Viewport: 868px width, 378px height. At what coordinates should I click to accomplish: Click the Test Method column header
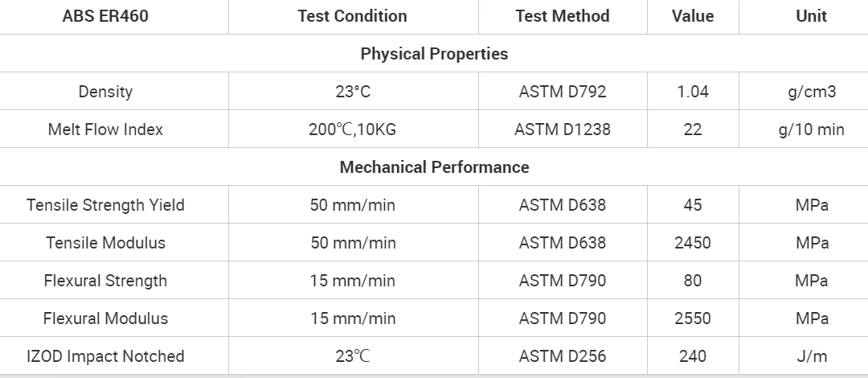click(x=563, y=16)
